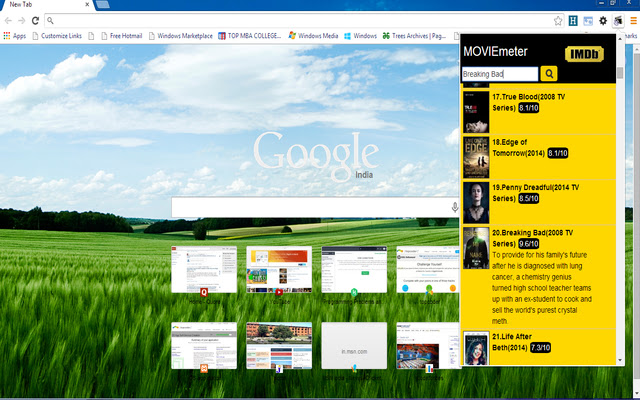This screenshot has width=640, height=400.
Task: Click the Windows Media bookmark
Action: 313,36
